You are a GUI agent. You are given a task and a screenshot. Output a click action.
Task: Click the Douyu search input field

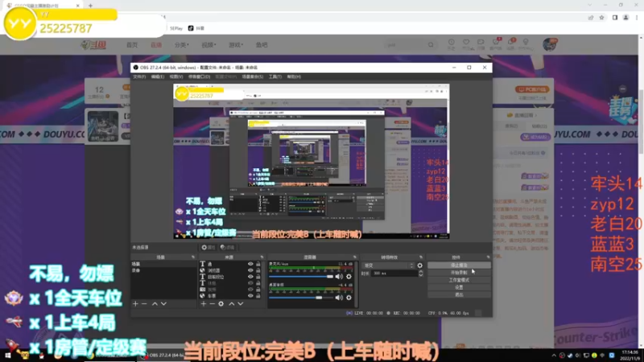click(x=405, y=45)
